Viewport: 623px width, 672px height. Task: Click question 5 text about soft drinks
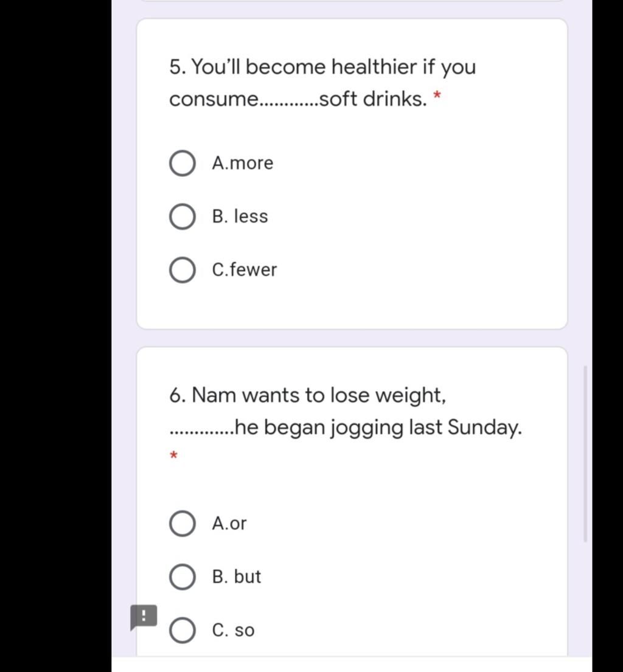tap(322, 83)
